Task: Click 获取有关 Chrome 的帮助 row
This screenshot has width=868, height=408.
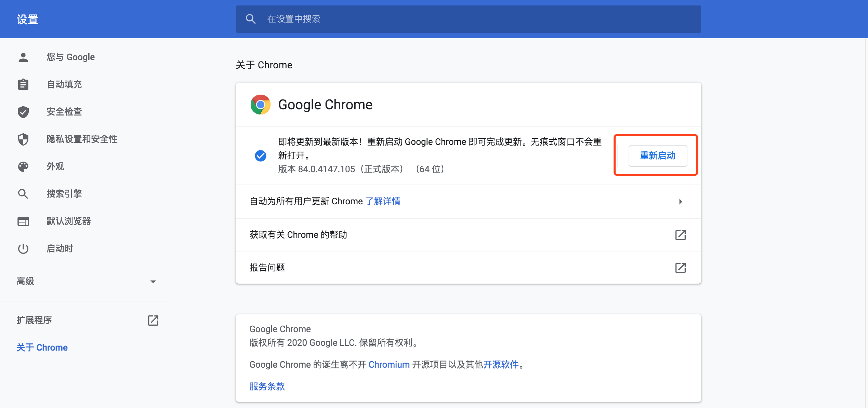Action: (469, 235)
